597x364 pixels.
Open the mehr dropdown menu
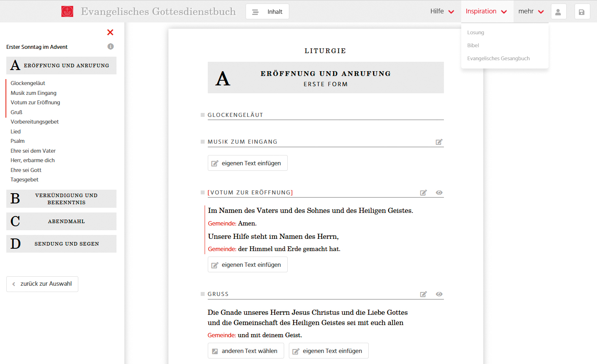(x=531, y=11)
